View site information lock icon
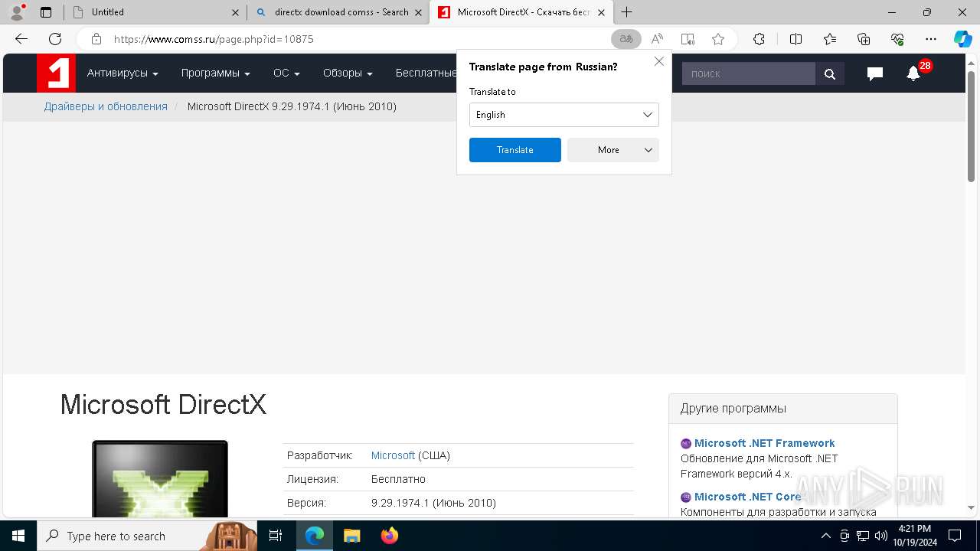The width and height of the screenshot is (980, 551). [x=96, y=39]
